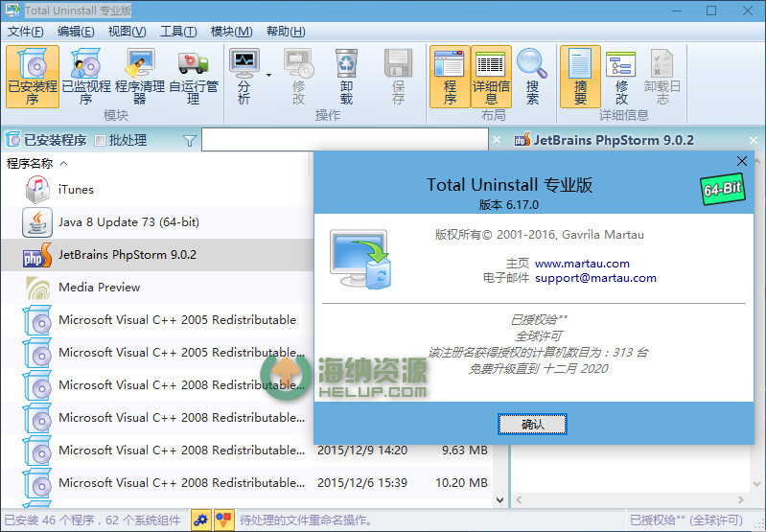Close the JetBrains PhpStorm details panel
This screenshot has width=766, height=532.
pos(754,140)
